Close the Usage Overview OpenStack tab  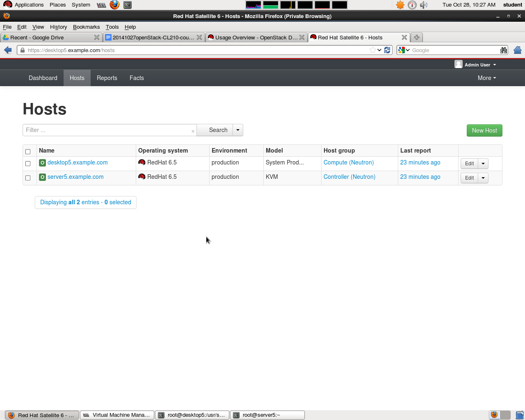coord(302,37)
